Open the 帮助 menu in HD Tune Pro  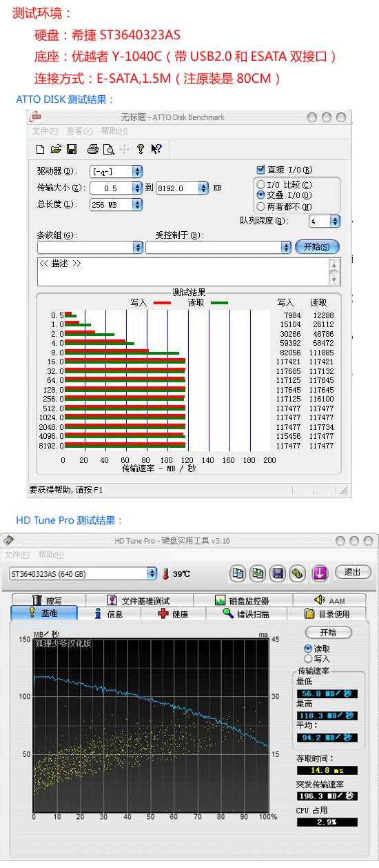(x=50, y=555)
